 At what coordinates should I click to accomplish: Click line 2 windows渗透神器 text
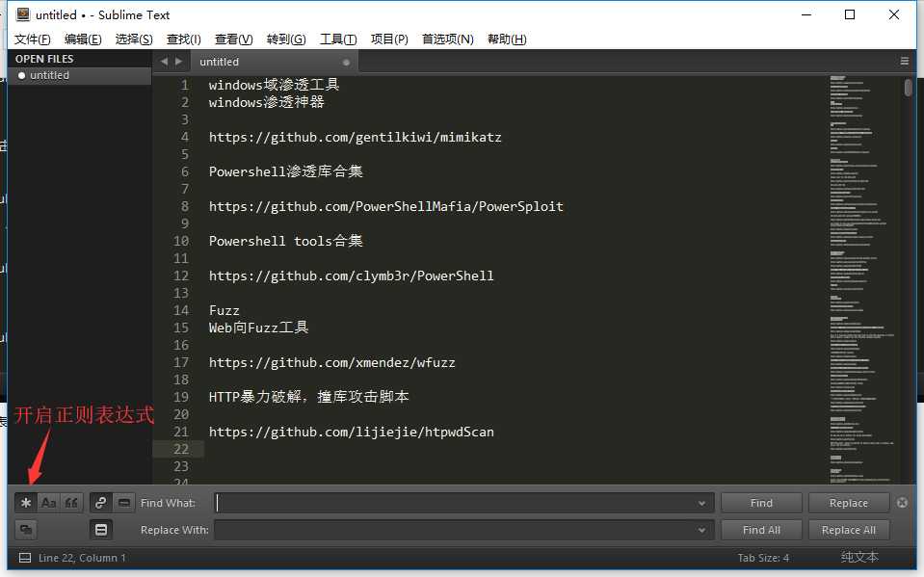tap(266, 102)
